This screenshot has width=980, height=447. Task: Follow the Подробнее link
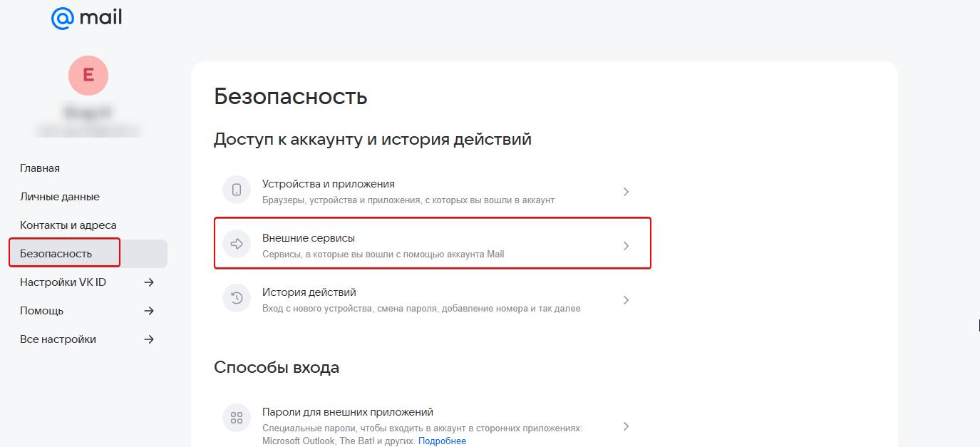442,441
